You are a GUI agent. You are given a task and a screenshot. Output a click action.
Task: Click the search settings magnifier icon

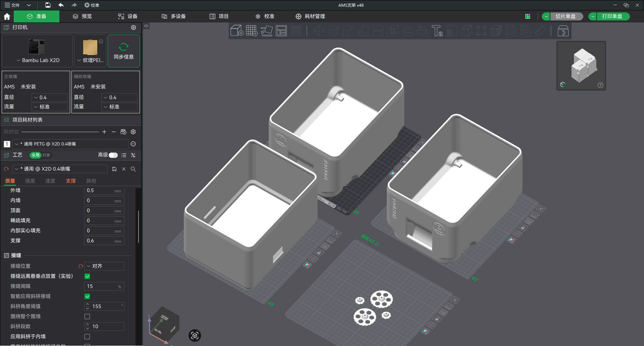(x=133, y=169)
